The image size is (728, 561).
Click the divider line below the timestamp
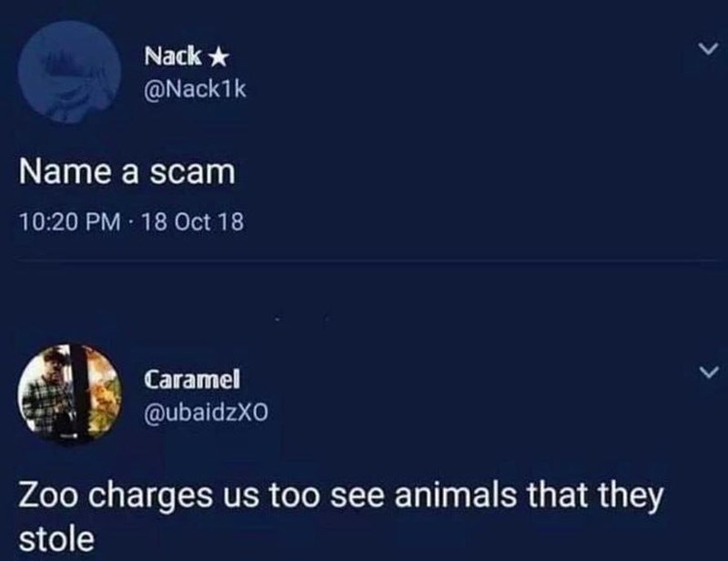tap(364, 261)
